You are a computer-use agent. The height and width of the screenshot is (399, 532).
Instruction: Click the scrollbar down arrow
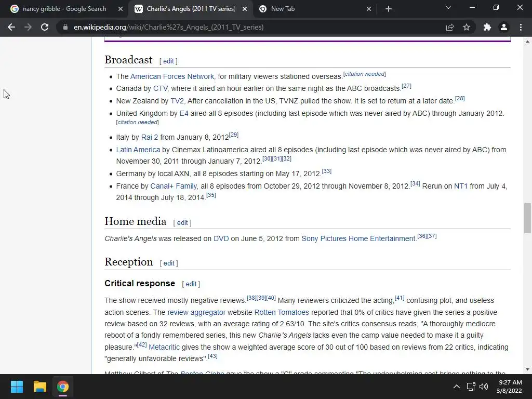pos(527,369)
